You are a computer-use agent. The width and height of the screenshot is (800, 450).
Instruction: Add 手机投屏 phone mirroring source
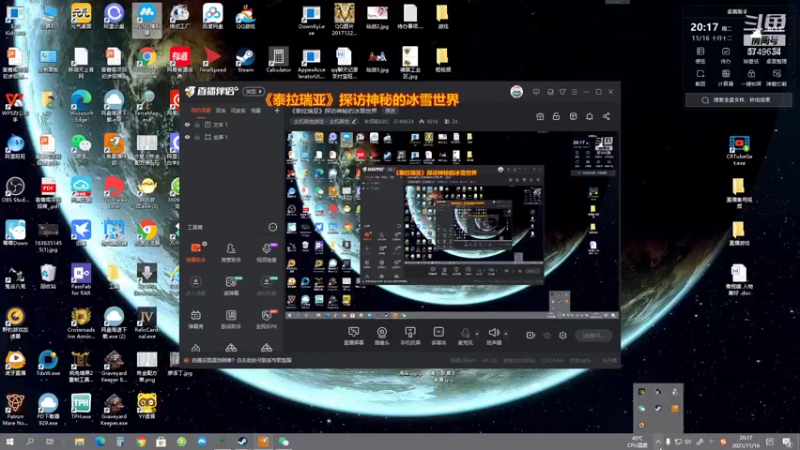tap(410, 336)
